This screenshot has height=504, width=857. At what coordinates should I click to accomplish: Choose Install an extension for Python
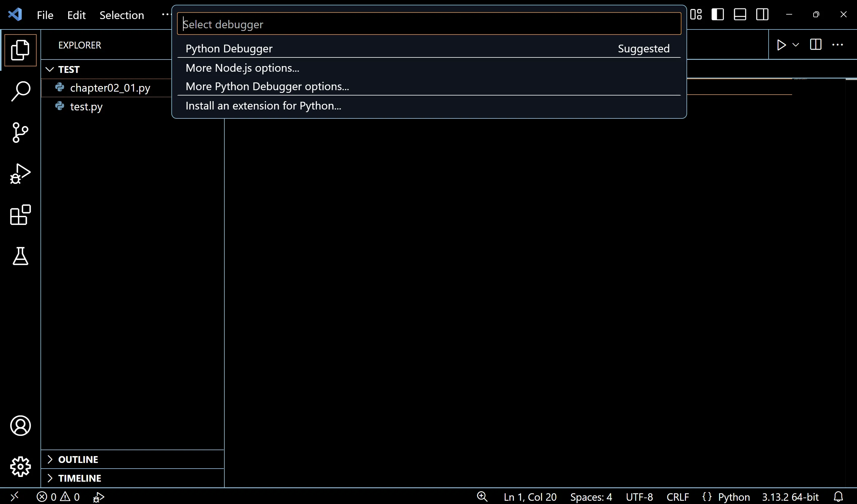429,106
